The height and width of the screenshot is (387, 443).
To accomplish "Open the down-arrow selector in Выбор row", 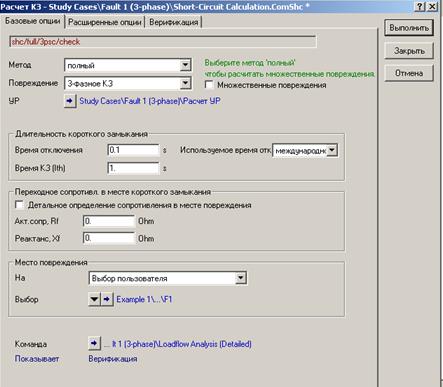I will pos(94,299).
